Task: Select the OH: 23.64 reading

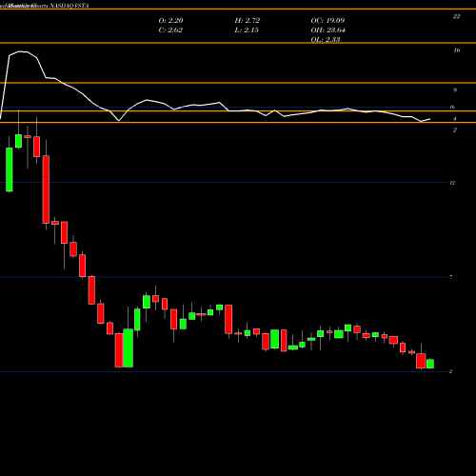Action: pyautogui.click(x=328, y=30)
